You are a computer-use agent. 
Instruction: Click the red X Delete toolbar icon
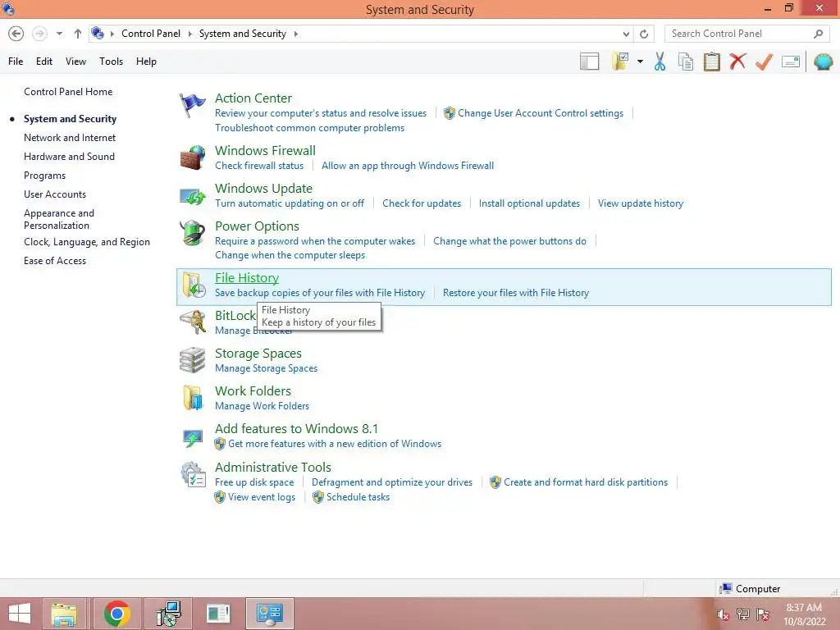(x=737, y=62)
